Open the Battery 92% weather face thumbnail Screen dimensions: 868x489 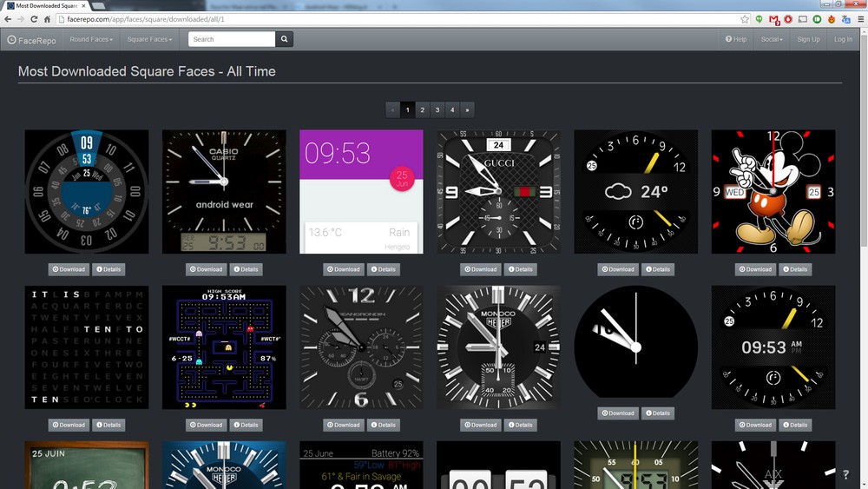point(361,466)
